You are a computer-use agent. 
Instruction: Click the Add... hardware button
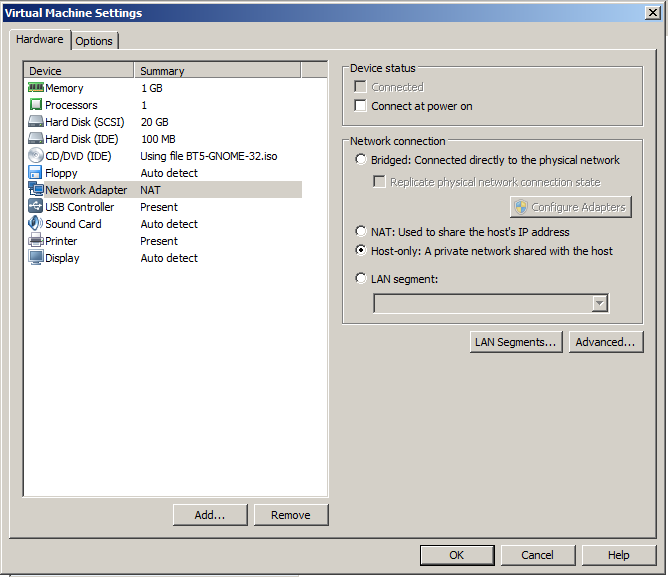coord(210,515)
